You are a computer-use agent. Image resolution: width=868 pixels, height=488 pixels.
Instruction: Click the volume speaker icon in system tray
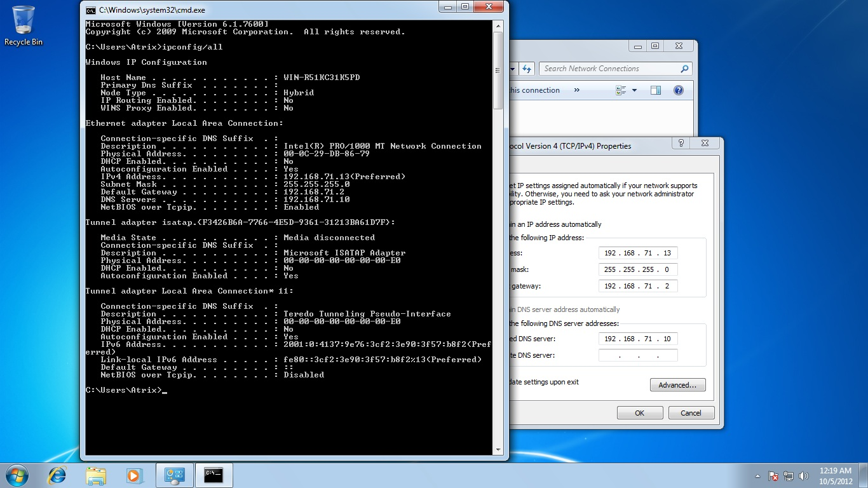point(803,475)
